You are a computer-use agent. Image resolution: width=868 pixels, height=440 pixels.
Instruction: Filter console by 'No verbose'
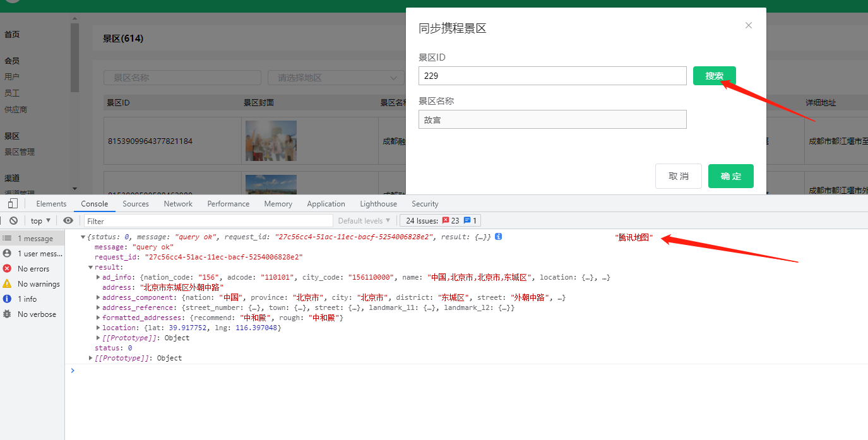32,314
